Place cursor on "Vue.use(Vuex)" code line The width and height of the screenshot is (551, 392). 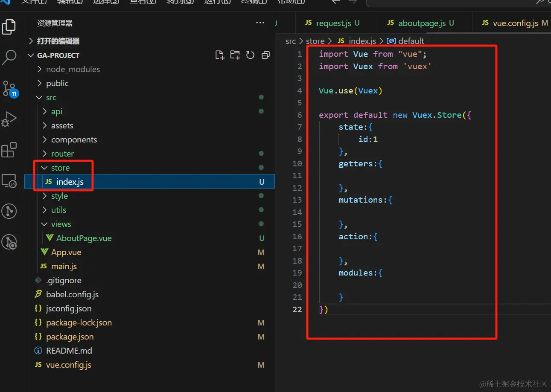pyautogui.click(x=351, y=90)
